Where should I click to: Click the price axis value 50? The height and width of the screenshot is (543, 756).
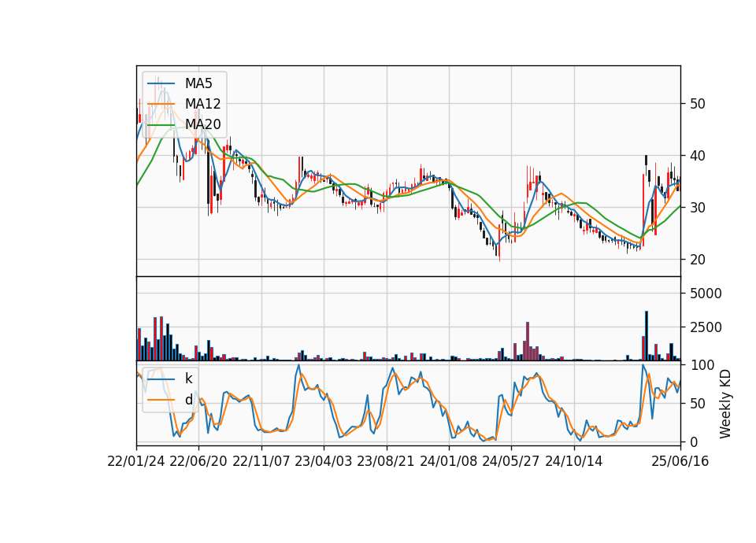(x=697, y=104)
